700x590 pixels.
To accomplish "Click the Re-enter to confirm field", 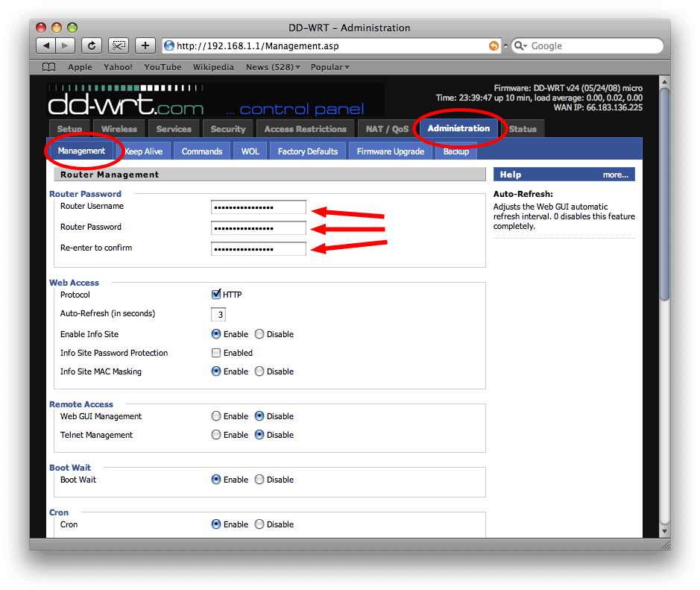I will pos(259,249).
